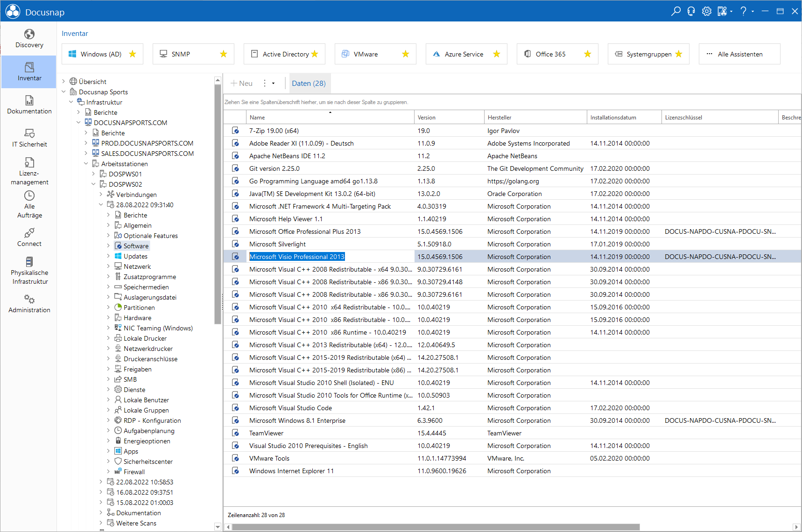Launch the Systemgruppen assistant
Image resolution: width=802 pixels, height=532 pixels.
click(648, 54)
